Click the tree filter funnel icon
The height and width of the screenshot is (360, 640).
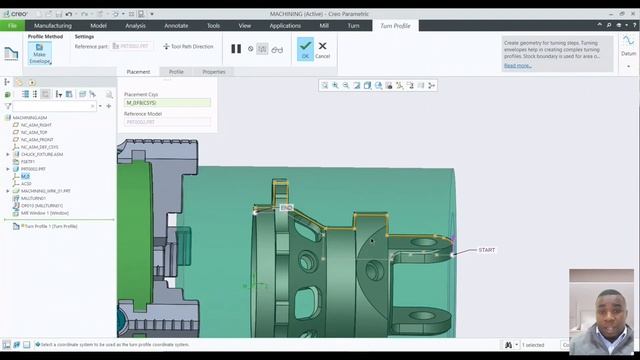pos(7,106)
